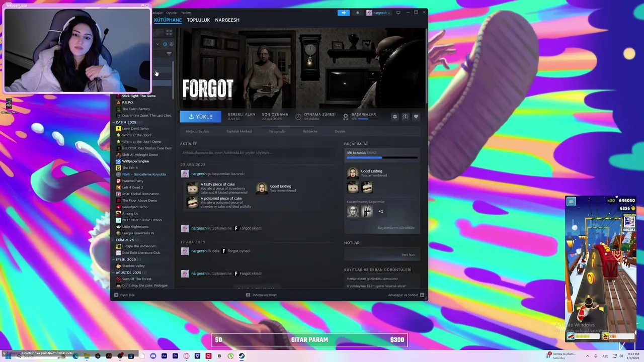This screenshot has width=644, height=362.
Task: Select Among Us in the library list
Action: pyautogui.click(x=130, y=214)
